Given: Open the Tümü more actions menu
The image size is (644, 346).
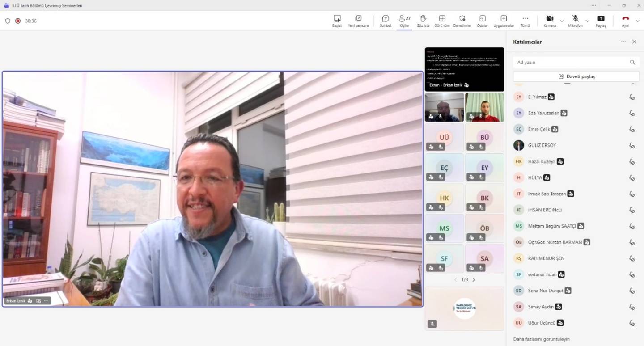Looking at the screenshot, I should [x=525, y=21].
